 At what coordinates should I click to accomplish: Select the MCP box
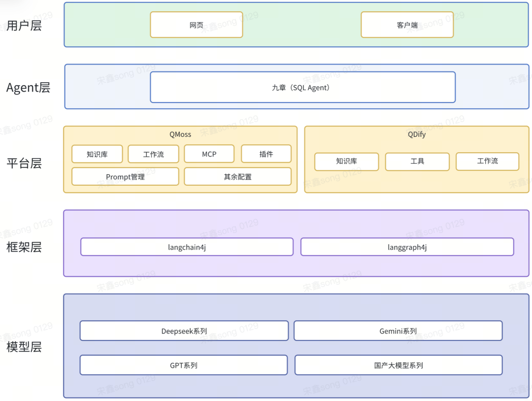(209, 154)
